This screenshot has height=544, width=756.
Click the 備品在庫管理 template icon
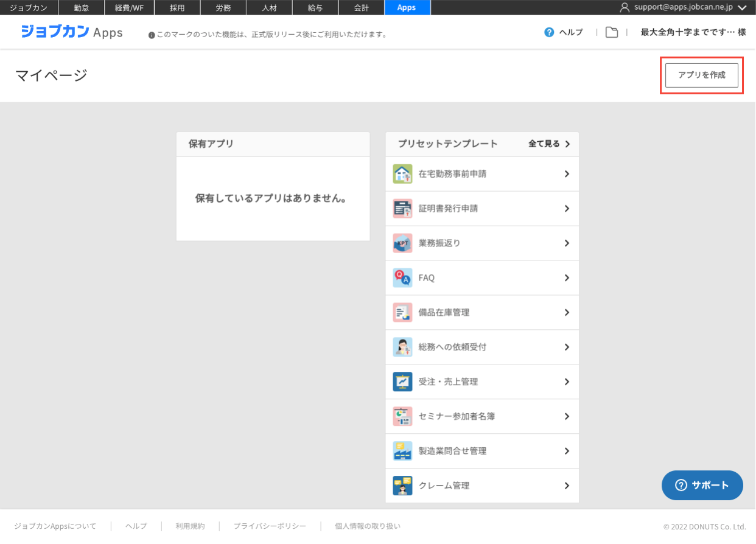tap(402, 313)
